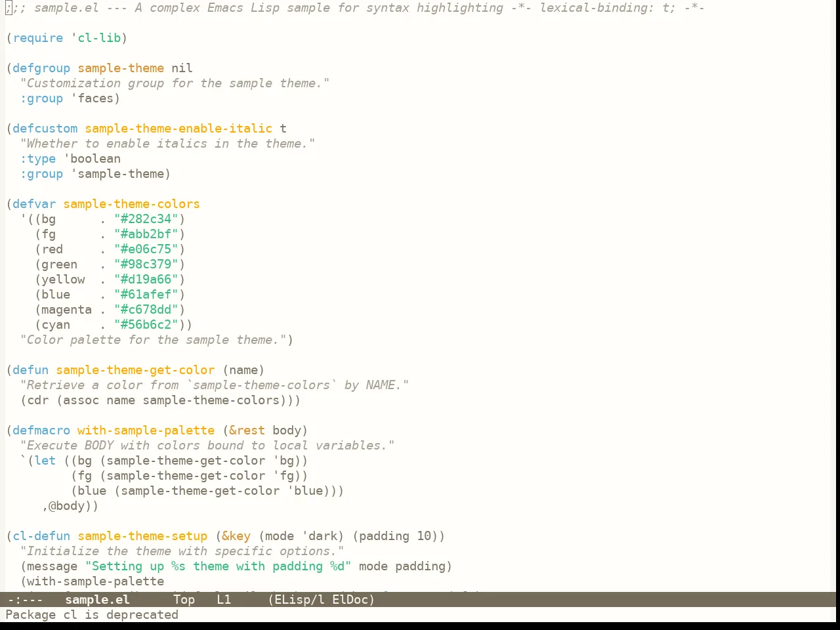Click the 'defcustom' keyword
Viewport: 840px width, 630px height.
tap(45, 129)
